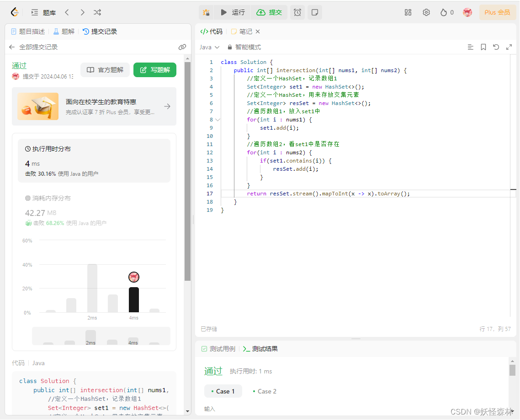Reset code with the undo icon
This screenshot has width=520, height=420.
coord(496,47)
